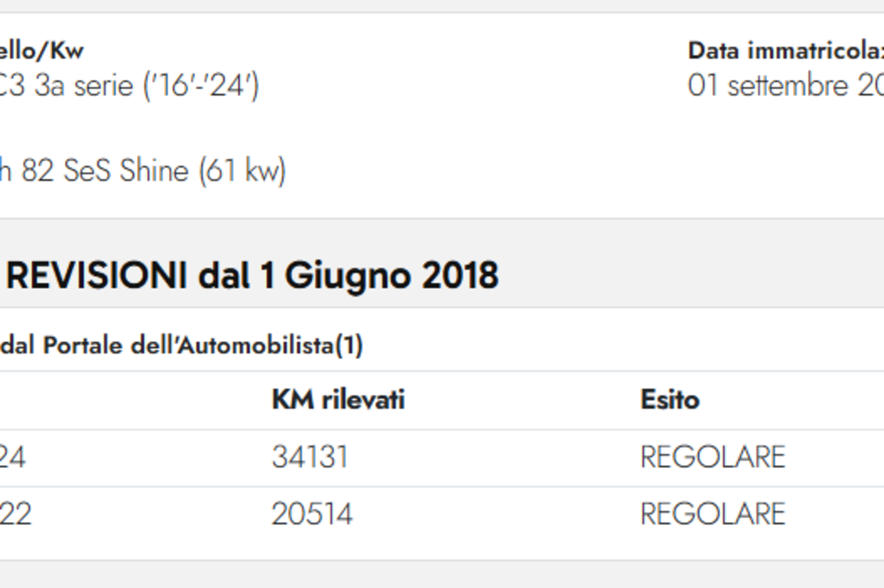Click the REVISIONI dal 1 Giugno 2018 heading
Screen dimensions: 884x588
pyautogui.click(x=252, y=276)
